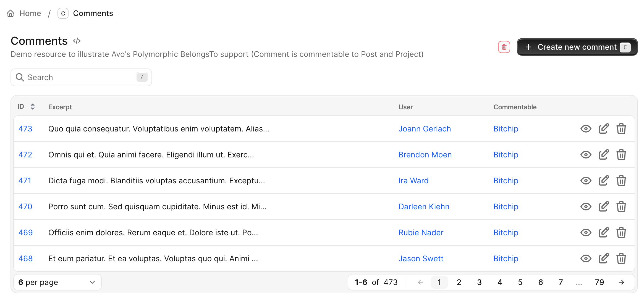Edit comment 469 with pencil icon
This screenshot has height=301, width=644.
[x=604, y=233]
